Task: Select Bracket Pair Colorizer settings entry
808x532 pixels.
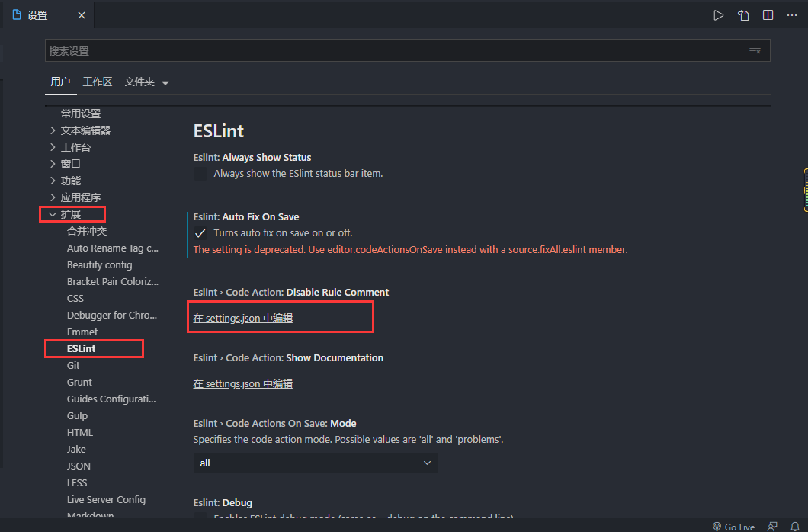Action: coord(112,282)
